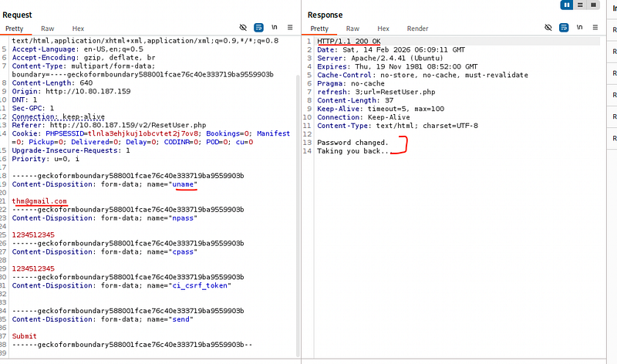This screenshot has width=617, height=364.
Task: Select the top-bottom layout icon
Action: [x=580, y=5]
